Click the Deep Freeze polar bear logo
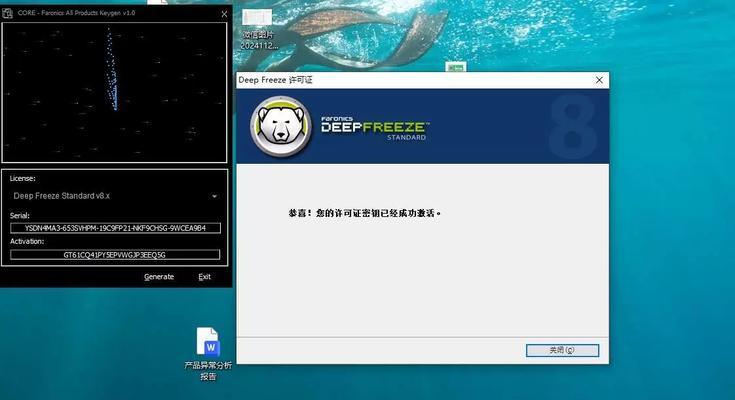The image size is (735, 400). point(281,127)
